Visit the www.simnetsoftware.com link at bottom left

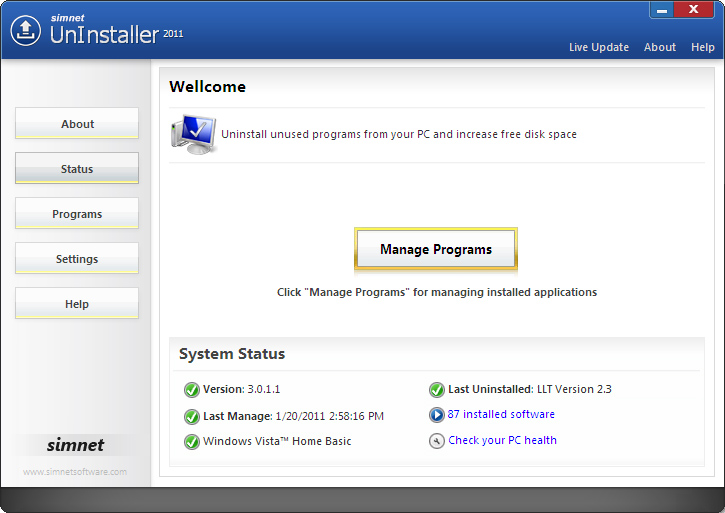pyautogui.click(x=75, y=472)
